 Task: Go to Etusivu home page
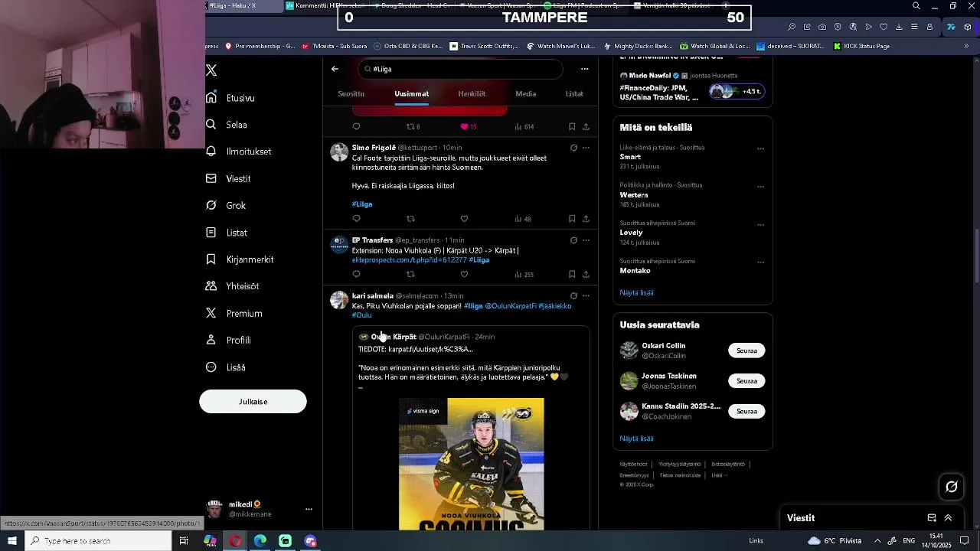[x=230, y=98]
